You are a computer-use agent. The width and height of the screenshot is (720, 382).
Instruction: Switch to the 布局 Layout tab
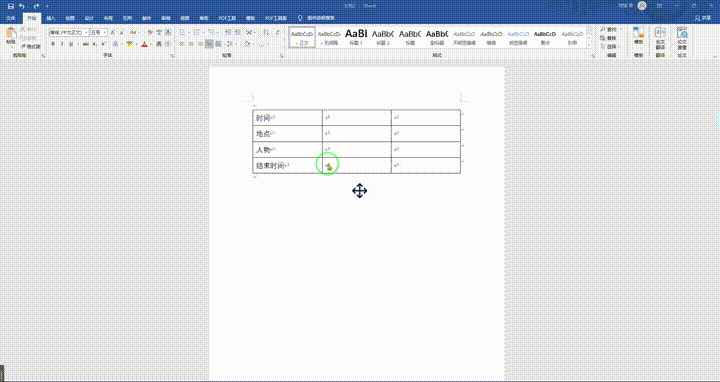pyautogui.click(x=108, y=18)
